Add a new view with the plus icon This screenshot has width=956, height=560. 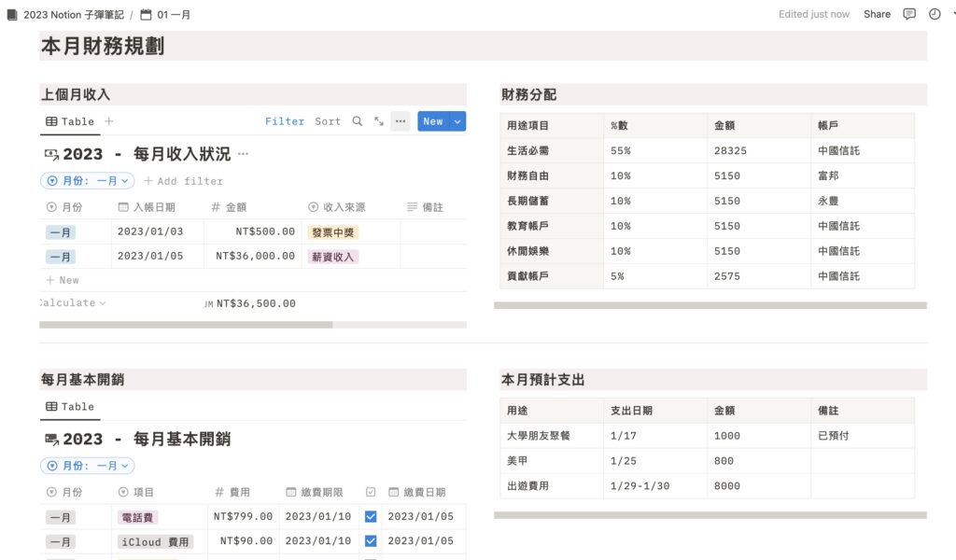tap(109, 121)
